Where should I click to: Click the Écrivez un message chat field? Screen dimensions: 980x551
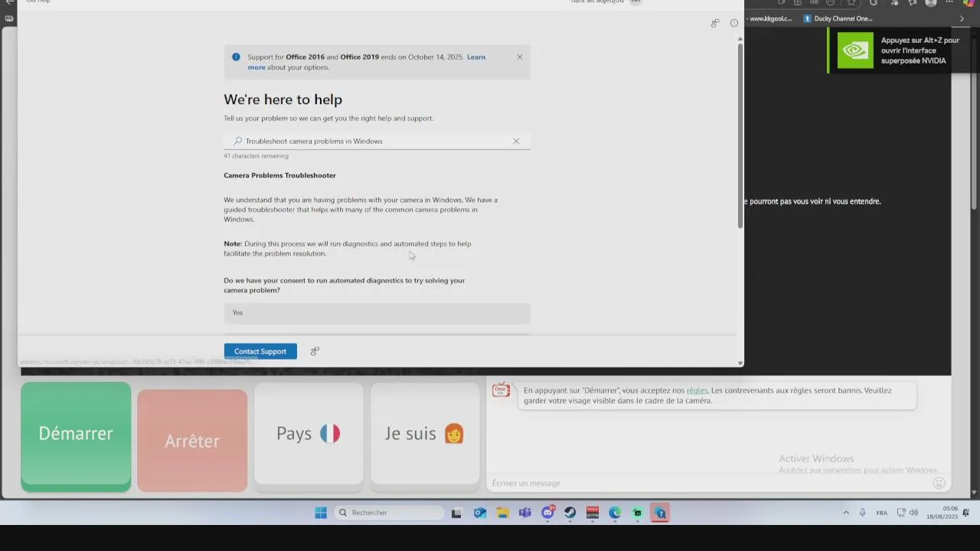click(x=708, y=483)
